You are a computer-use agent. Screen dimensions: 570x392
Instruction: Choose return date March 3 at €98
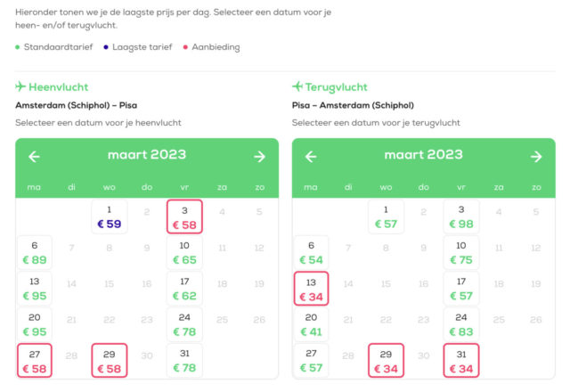tap(460, 217)
